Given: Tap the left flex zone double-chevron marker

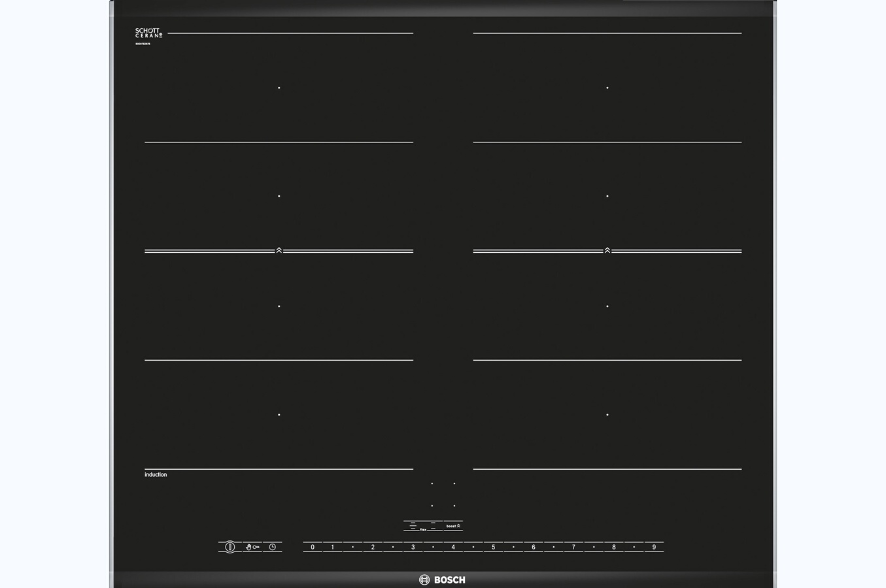Looking at the screenshot, I should 279,250.
